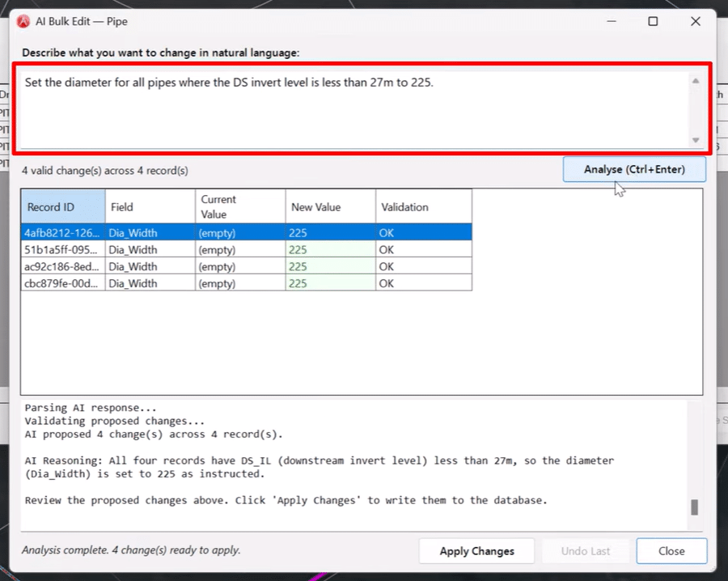
Task: Click the description box scroll up arrow
Action: (696, 81)
